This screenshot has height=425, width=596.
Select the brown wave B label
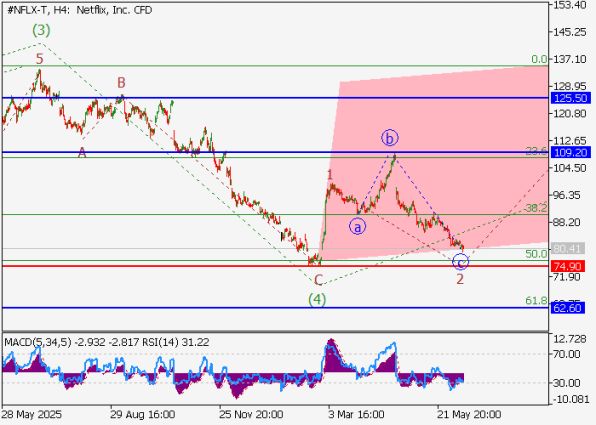[121, 82]
